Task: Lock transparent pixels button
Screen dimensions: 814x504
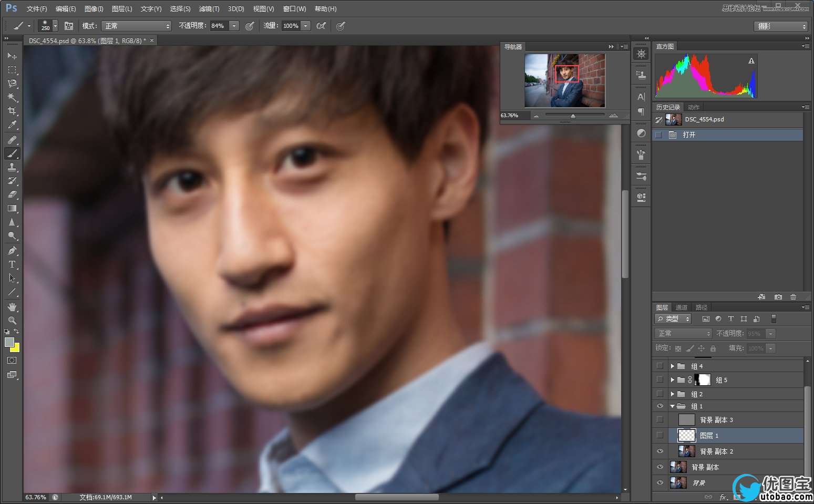Action: [x=678, y=348]
